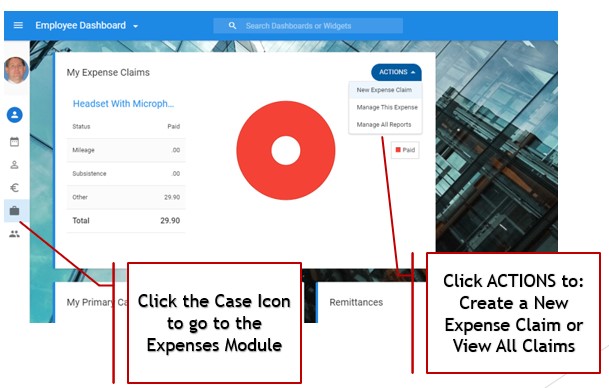Select Manage This Expense option
Image resolution: width=609 pixels, height=388 pixels.
click(387, 107)
